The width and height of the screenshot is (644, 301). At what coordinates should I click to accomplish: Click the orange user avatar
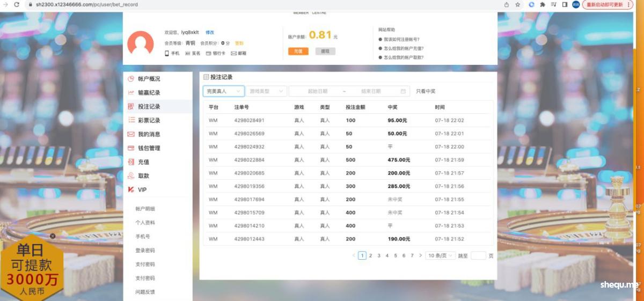coord(141,44)
